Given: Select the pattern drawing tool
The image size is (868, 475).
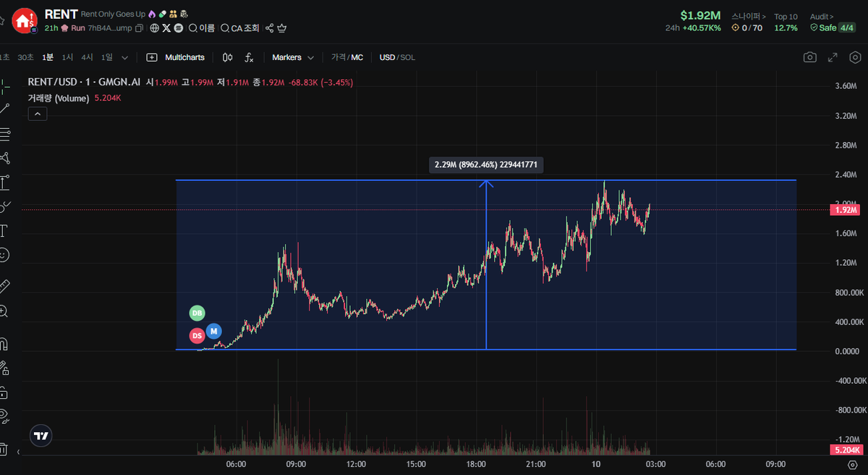Looking at the screenshot, I should pos(4,157).
